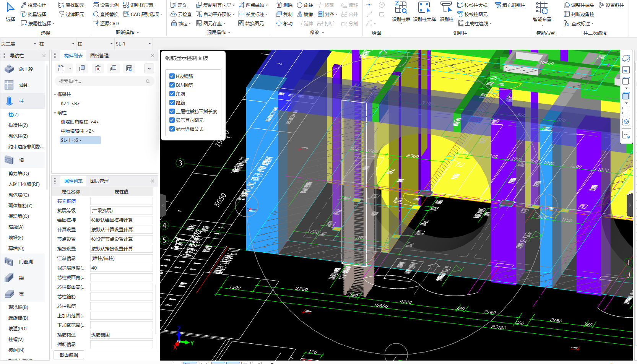Click 识别楼层表 recognize floor table
This screenshot has width=637, height=364.
pos(138,5)
